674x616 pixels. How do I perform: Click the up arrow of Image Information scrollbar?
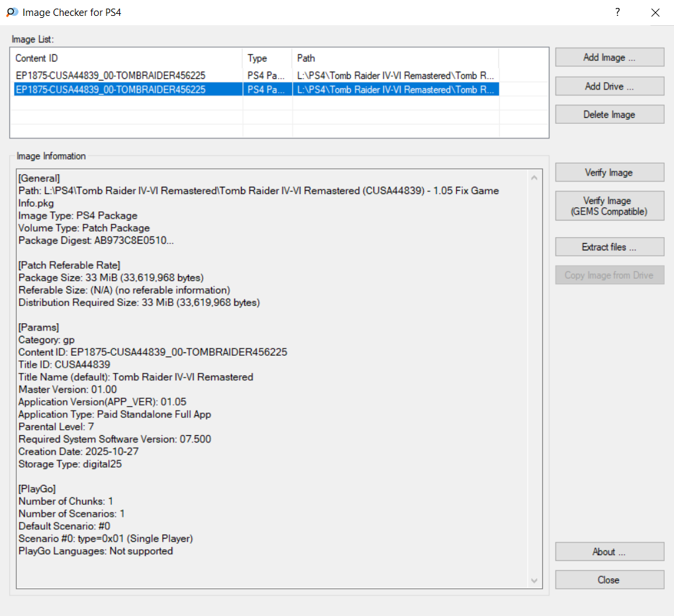[535, 178]
